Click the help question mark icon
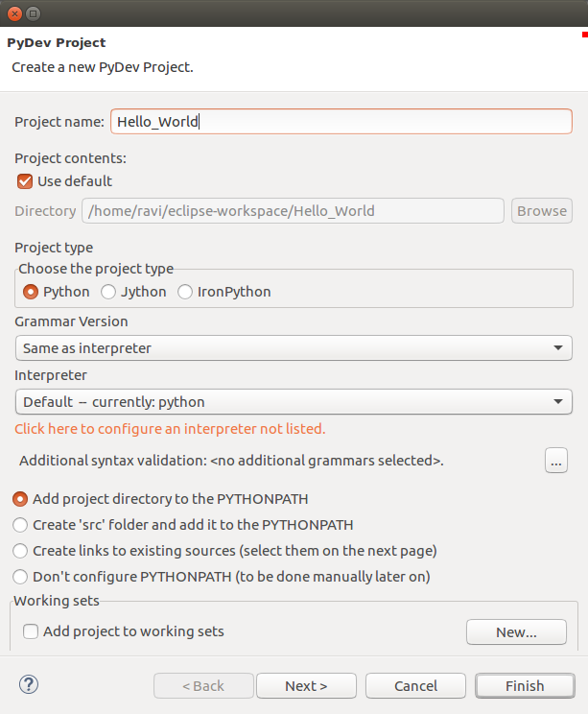 [x=28, y=684]
